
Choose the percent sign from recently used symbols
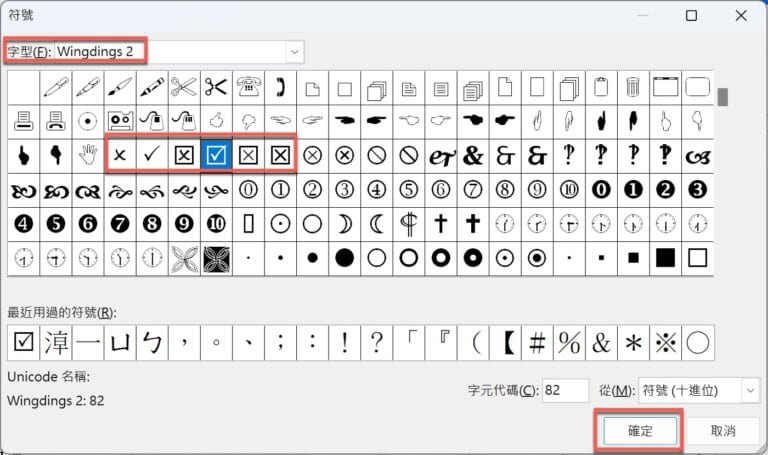569,343
